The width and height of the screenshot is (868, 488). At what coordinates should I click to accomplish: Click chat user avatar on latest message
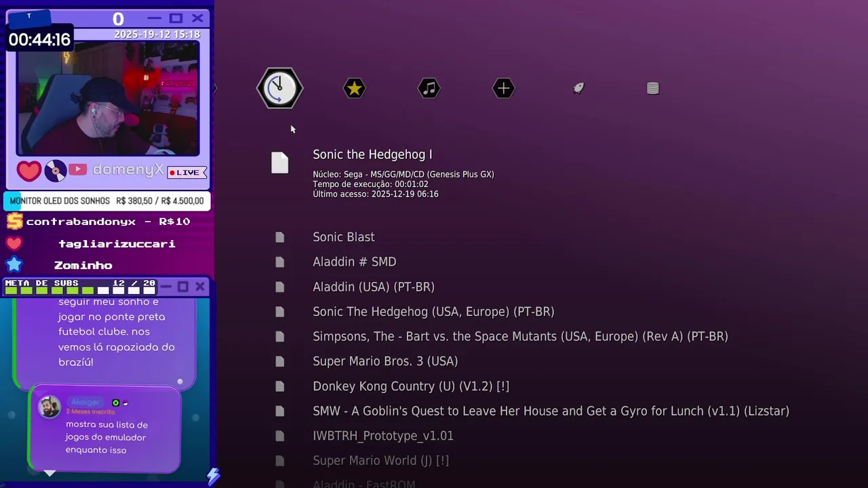pos(49,407)
